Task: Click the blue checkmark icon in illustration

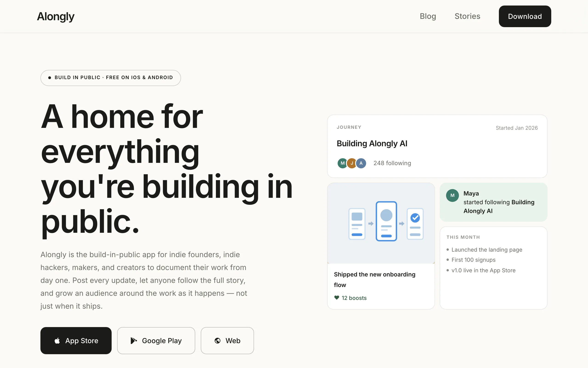Action: pyautogui.click(x=415, y=218)
